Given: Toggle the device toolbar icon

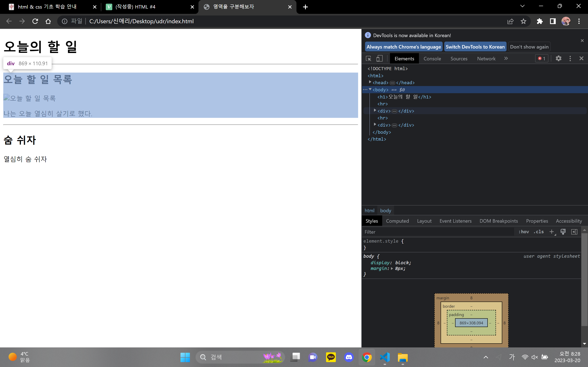Looking at the screenshot, I should click(379, 59).
